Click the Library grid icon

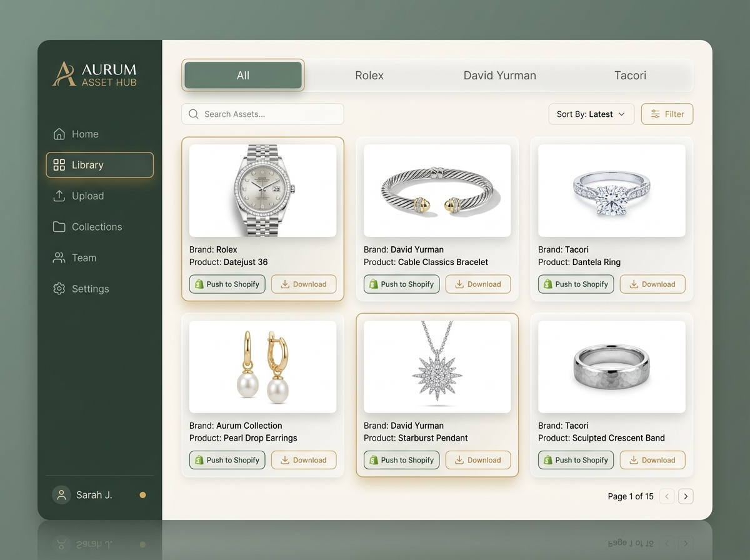pos(59,165)
